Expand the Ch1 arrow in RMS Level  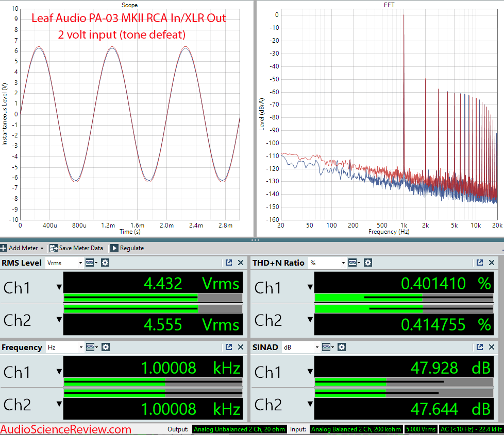click(59, 287)
